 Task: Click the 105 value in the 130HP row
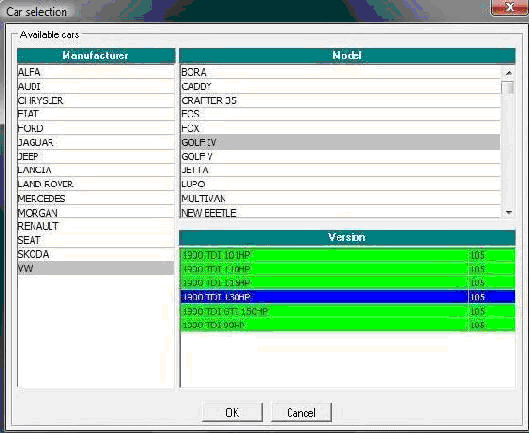click(x=477, y=297)
